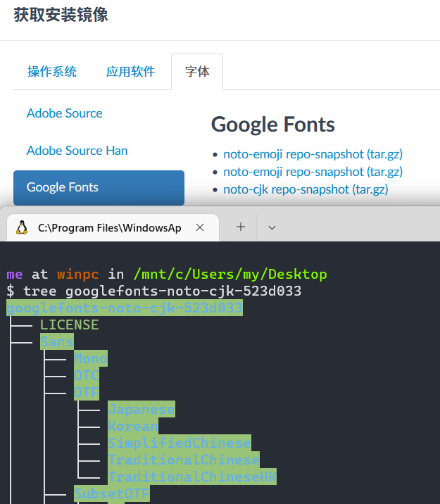Select the C:\Program Files\WindowsAp terminal tab
440x504 pixels.
click(x=113, y=227)
